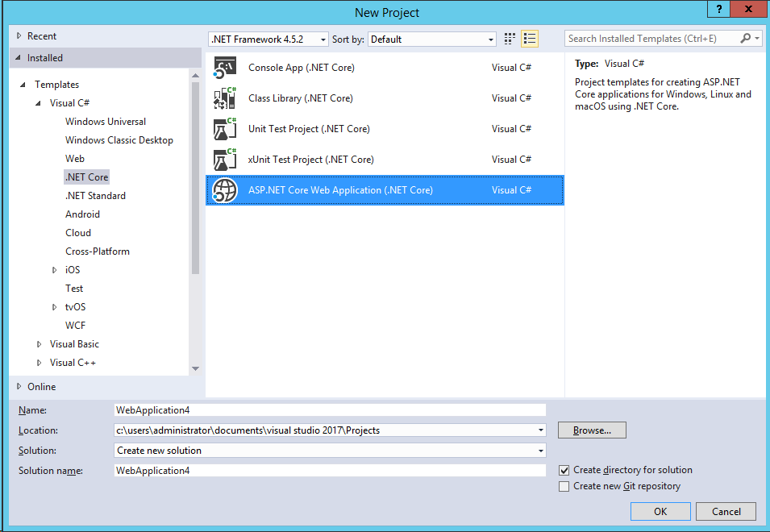The image size is (770, 532).
Task: Open the dialog help question mark
Action: click(x=718, y=9)
